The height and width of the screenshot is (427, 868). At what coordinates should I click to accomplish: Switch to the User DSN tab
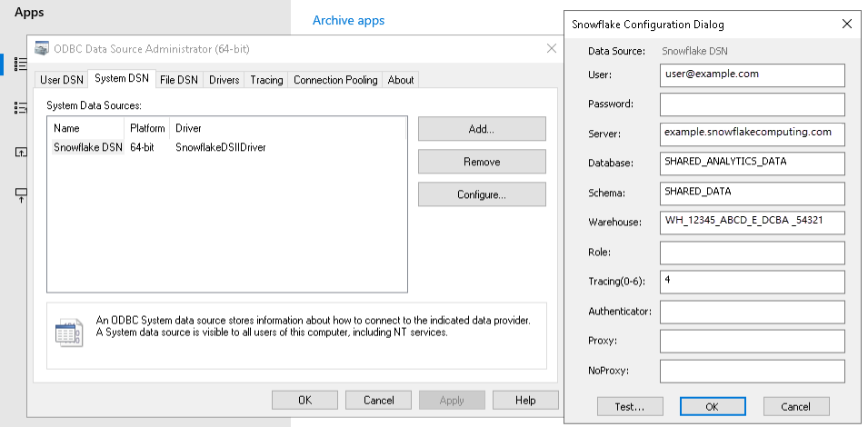point(62,80)
